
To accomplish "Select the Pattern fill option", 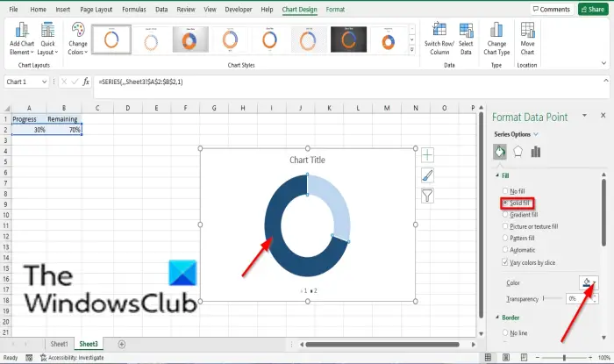I will 518,238.
